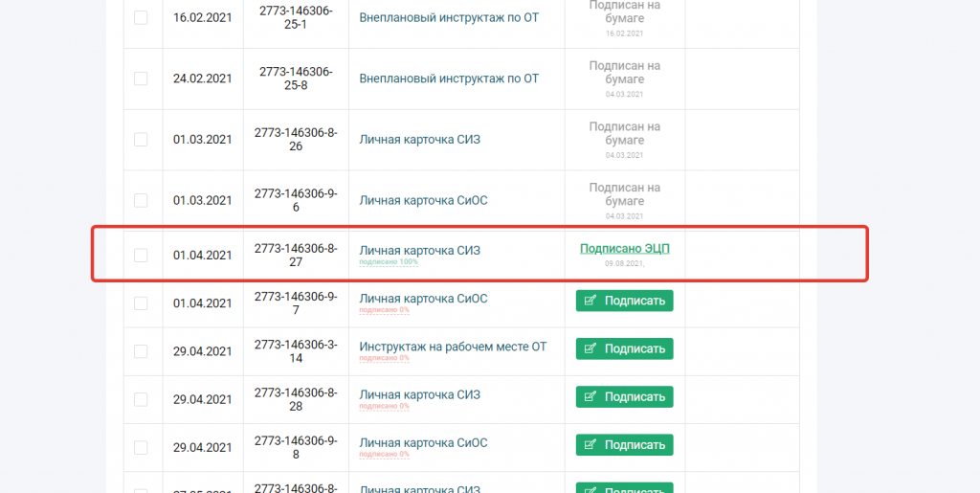This screenshot has width=980, height=493.
Task: Click pen icon in Подписать button for 2773-146306-9-8
Action: click(x=590, y=445)
